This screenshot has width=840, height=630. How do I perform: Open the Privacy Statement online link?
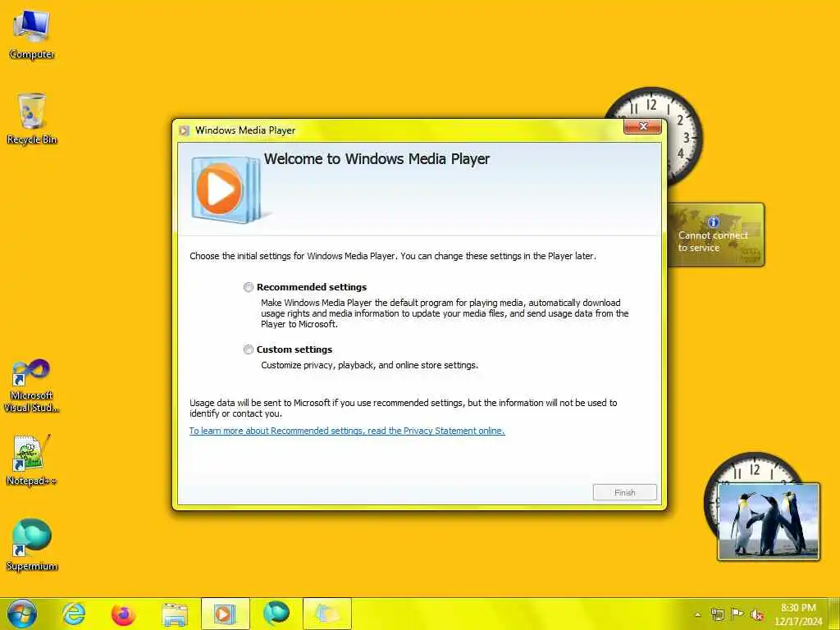(x=347, y=431)
